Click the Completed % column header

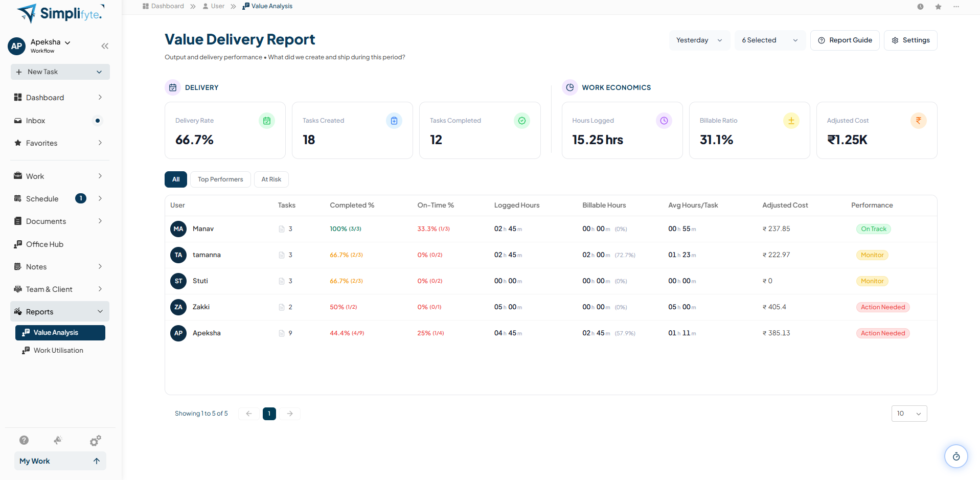coord(352,205)
